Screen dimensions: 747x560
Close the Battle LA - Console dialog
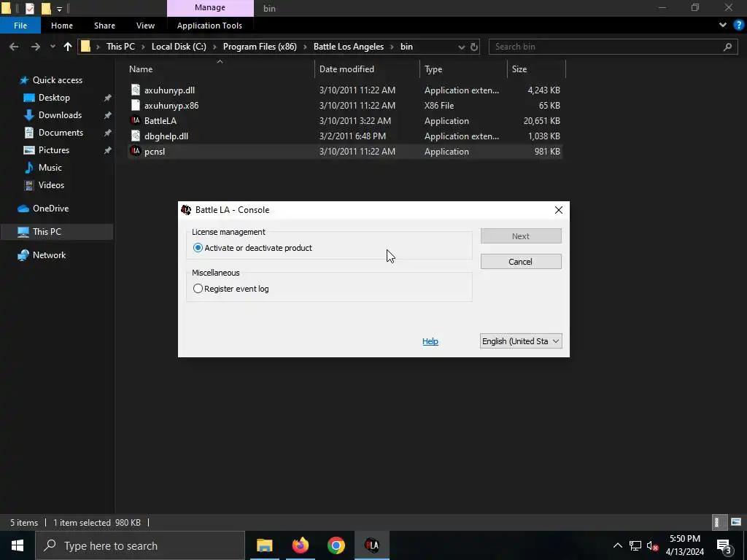pos(558,210)
